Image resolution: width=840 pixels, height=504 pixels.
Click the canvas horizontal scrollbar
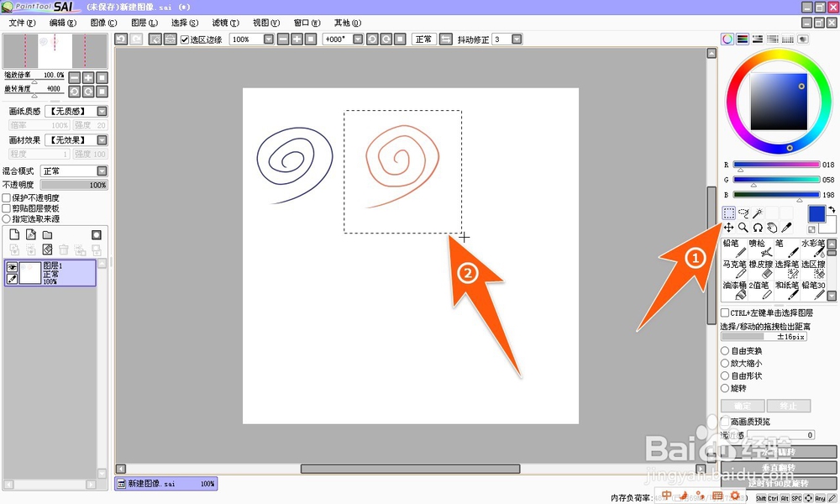tap(410, 469)
